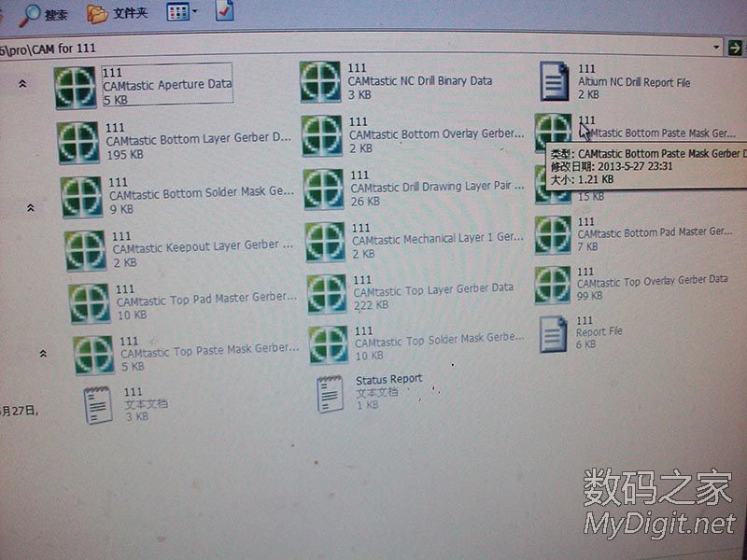
Task: Select the Top Solder Mask Gerber icon
Action: tap(329, 344)
